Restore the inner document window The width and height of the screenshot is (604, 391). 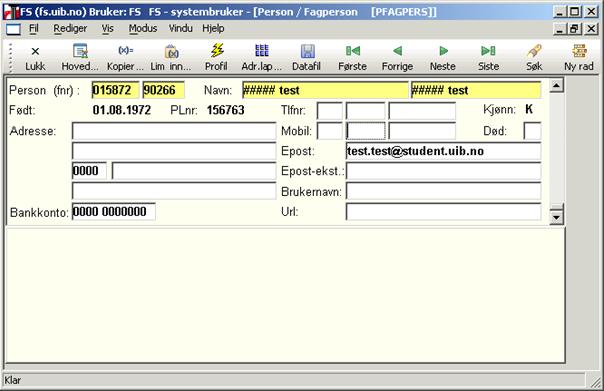(x=575, y=29)
